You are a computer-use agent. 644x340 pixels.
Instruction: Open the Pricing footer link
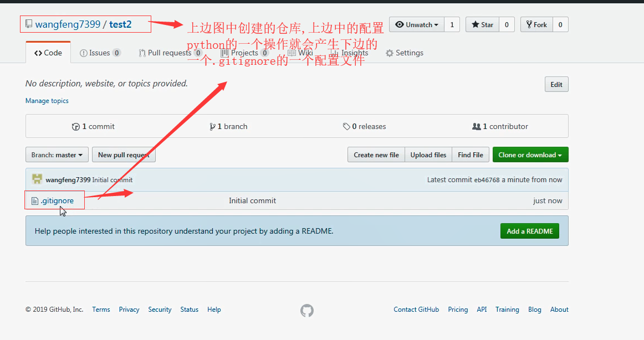click(x=458, y=309)
